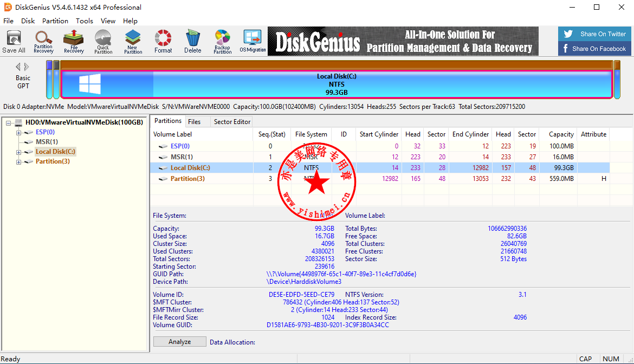The image size is (634, 364).
Task: Click the ESP(0) drive icon in tree
Action: (28, 132)
